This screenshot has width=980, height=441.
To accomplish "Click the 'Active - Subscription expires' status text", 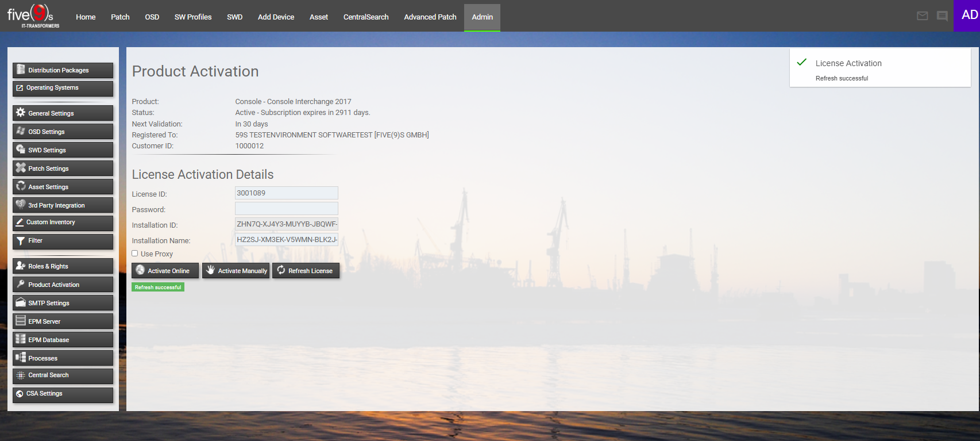I will click(x=303, y=113).
